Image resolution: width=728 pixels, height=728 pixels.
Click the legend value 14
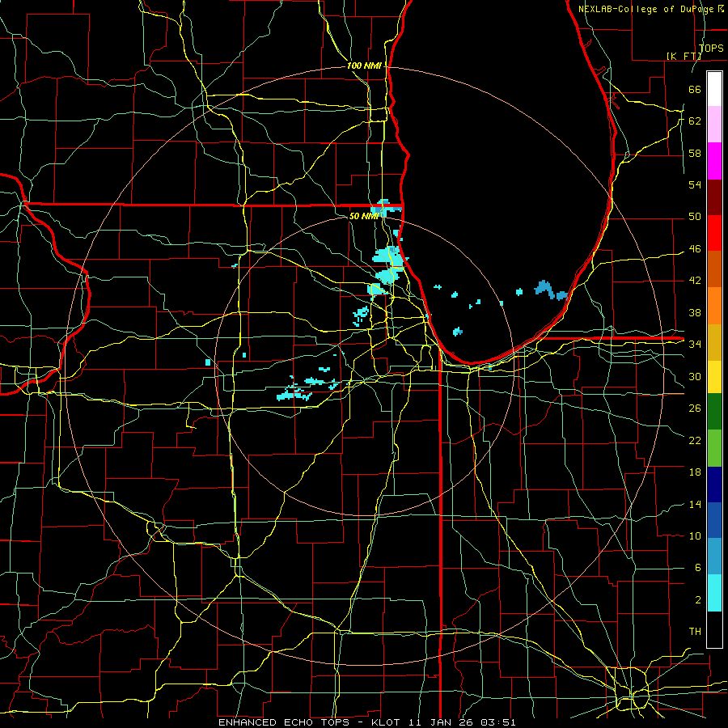coord(695,504)
